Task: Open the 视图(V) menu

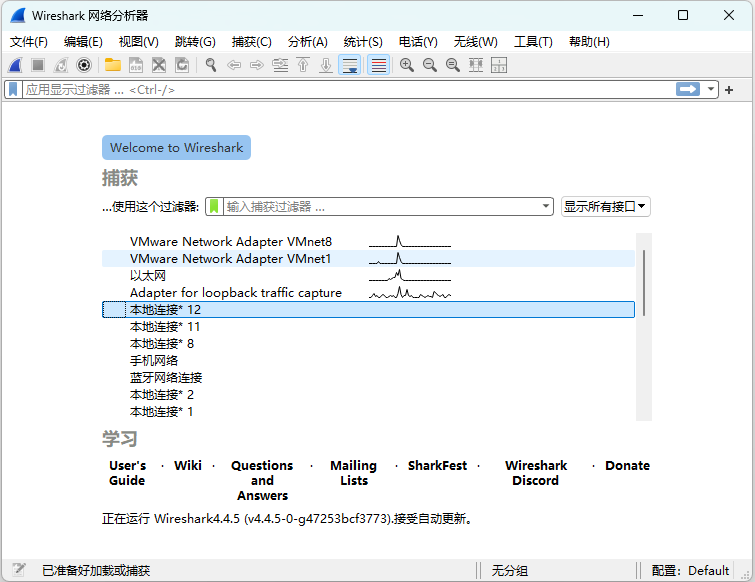Action: (x=139, y=42)
